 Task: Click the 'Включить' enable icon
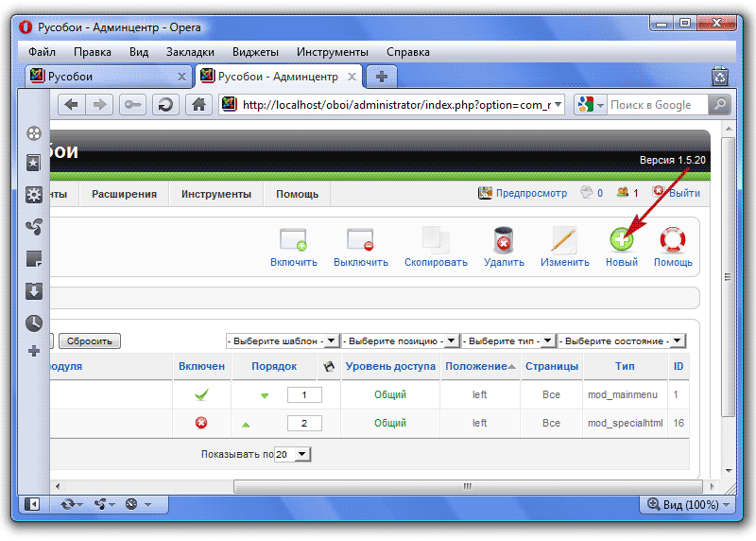294,240
